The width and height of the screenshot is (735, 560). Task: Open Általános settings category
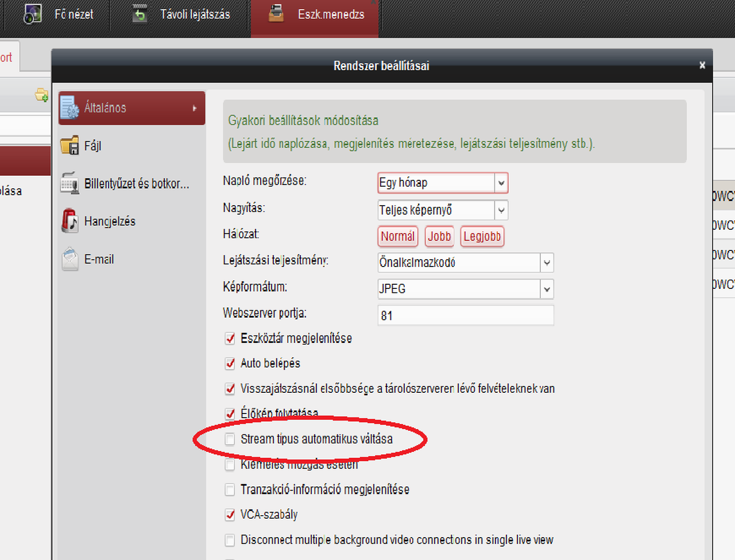131,108
